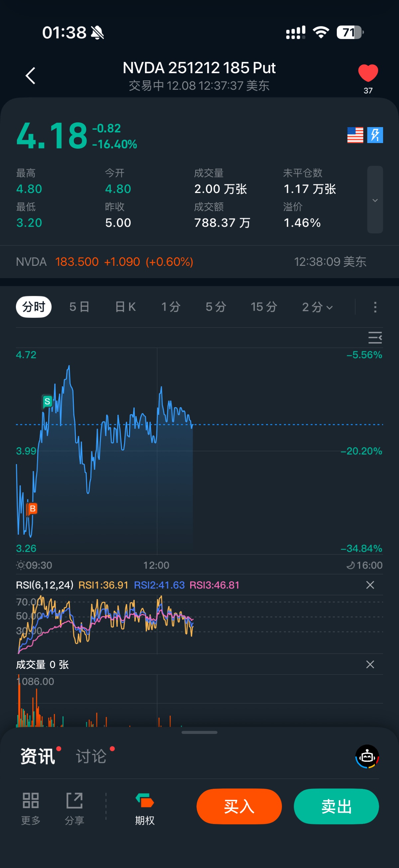The width and height of the screenshot is (399, 868).
Task: Collapse the chart side panel icon
Action: pos(375,337)
